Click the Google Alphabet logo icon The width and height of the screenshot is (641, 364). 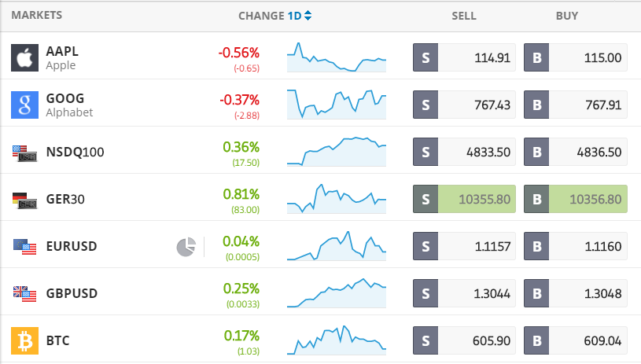point(24,105)
